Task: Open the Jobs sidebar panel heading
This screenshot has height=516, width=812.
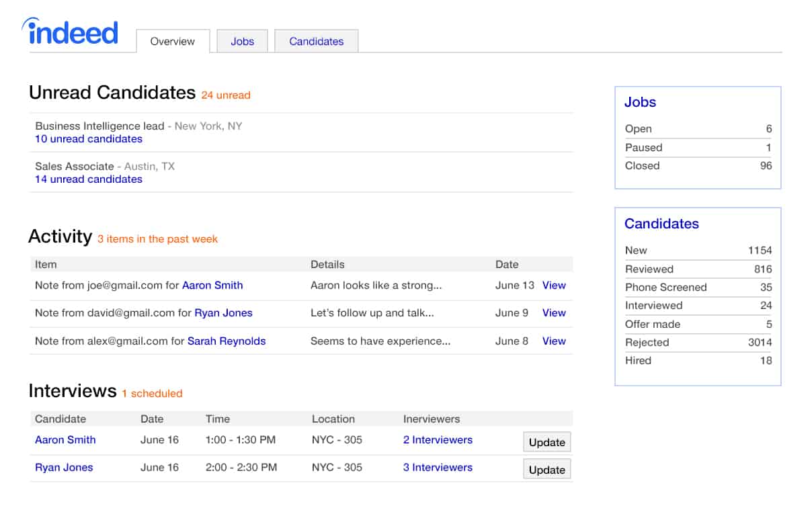Action: 640,102
